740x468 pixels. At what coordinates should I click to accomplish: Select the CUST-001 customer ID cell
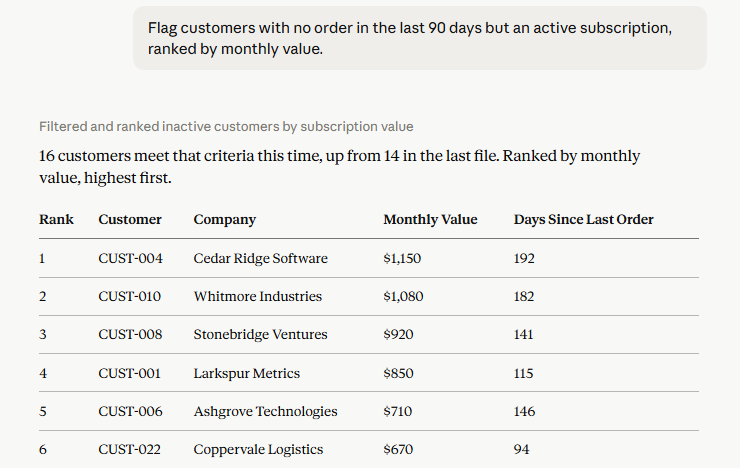[129, 373]
